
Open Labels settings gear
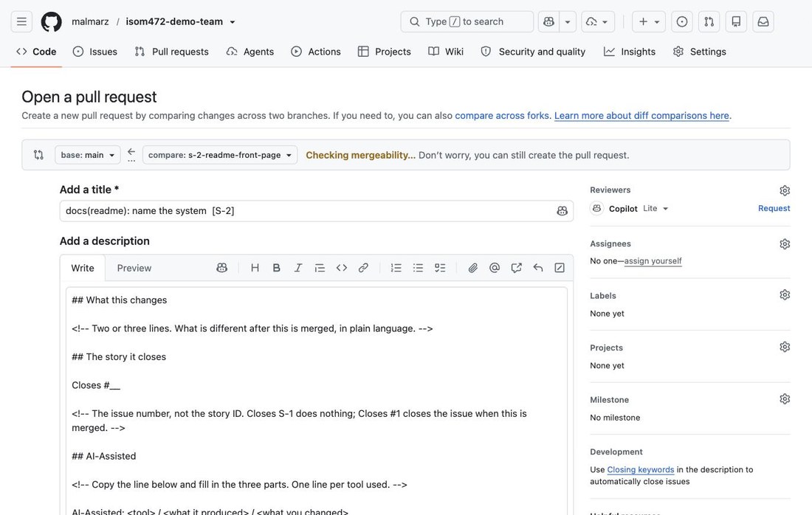(x=785, y=295)
